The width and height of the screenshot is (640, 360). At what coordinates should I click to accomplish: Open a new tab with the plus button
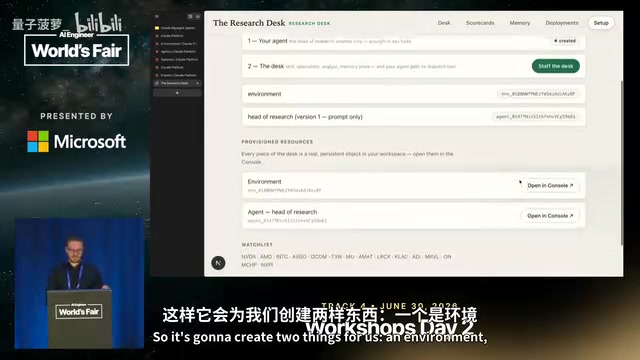pyautogui.click(x=177, y=93)
